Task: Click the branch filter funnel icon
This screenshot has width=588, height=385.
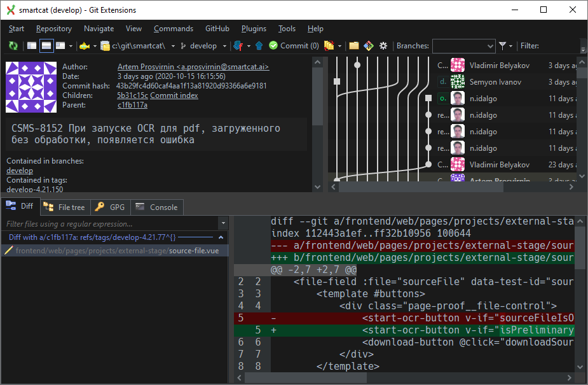Action: 502,46
